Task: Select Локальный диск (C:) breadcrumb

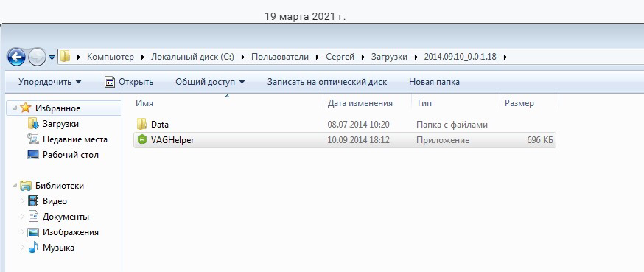Action: click(192, 57)
